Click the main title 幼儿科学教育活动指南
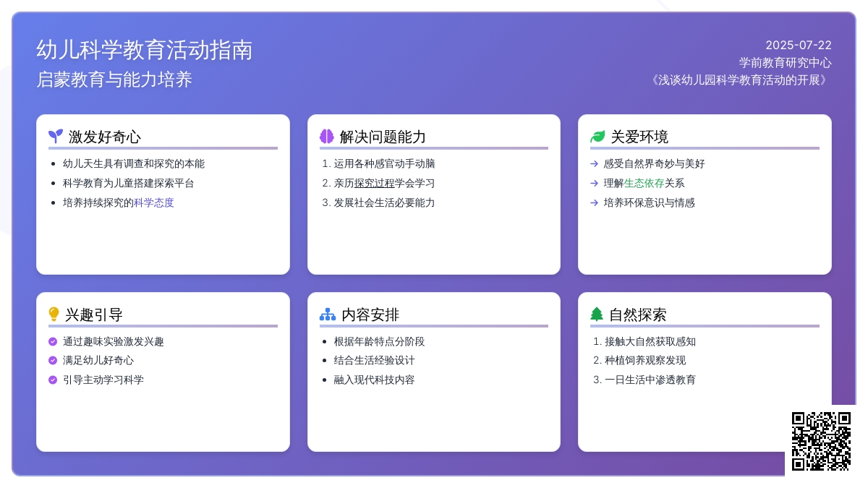This screenshot has width=868, height=488. click(x=145, y=50)
